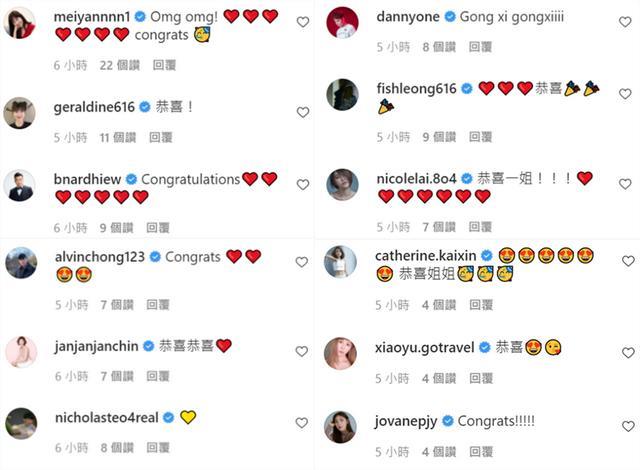This screenshot has width=640, height=470.
Task: Tap heart beside bnardhiew's Congratulations comment
Action: [x=302, y=185]
